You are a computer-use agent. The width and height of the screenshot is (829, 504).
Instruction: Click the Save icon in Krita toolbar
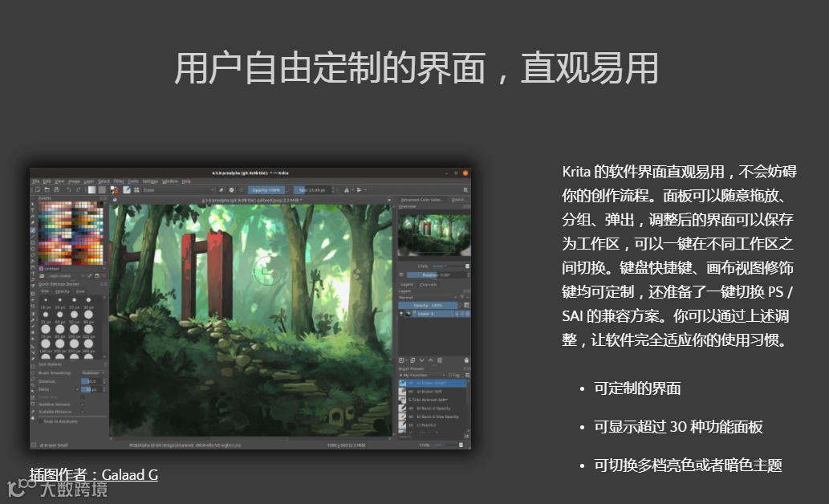[56, 190]
